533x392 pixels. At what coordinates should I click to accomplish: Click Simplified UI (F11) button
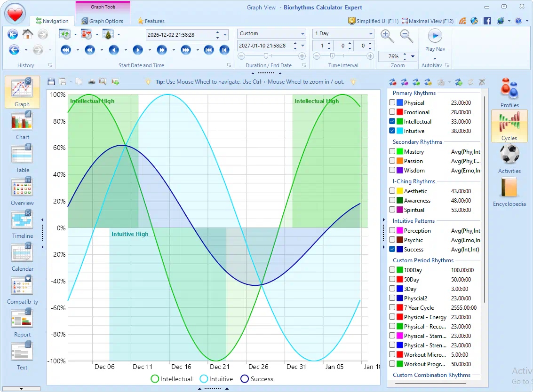373,21
